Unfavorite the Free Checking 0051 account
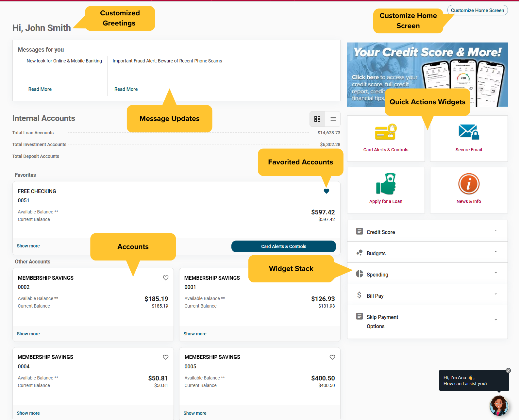Screen dimensions: 519x420 point(326,191)
